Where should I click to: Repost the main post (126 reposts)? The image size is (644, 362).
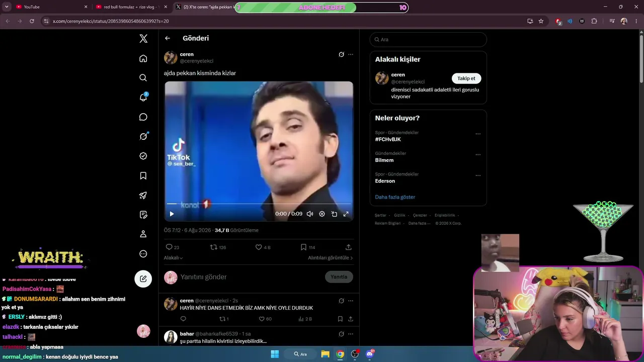[x=218, y=247]
